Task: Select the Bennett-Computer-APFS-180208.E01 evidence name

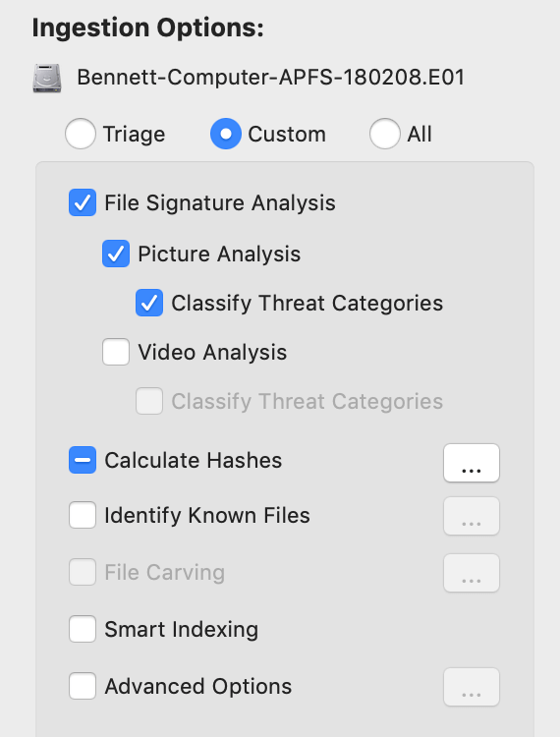Action: point(271,78)
